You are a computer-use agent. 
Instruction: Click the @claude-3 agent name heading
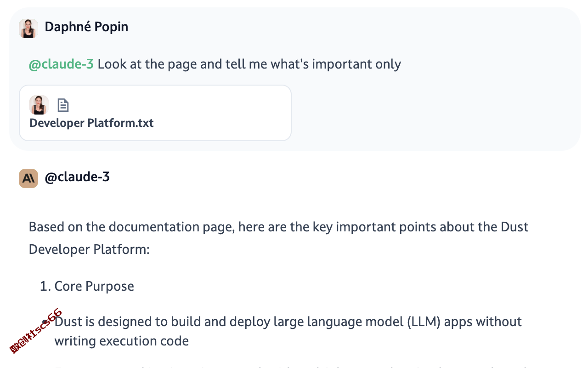[77, 177]
